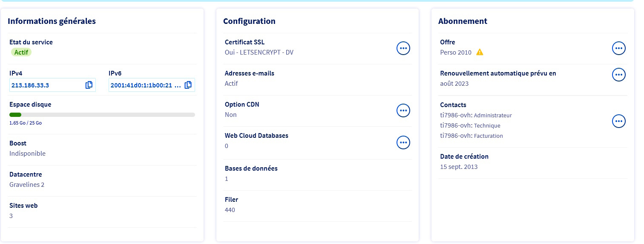Open the Contacts actions menu
Viewport: 644px width, 244px height.
point(618,121)
